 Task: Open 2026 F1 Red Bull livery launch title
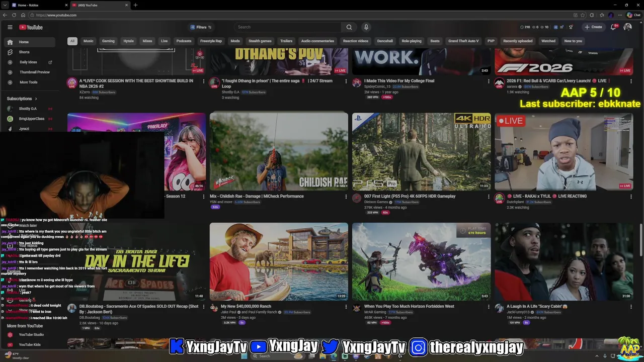(x=558, y=81)
